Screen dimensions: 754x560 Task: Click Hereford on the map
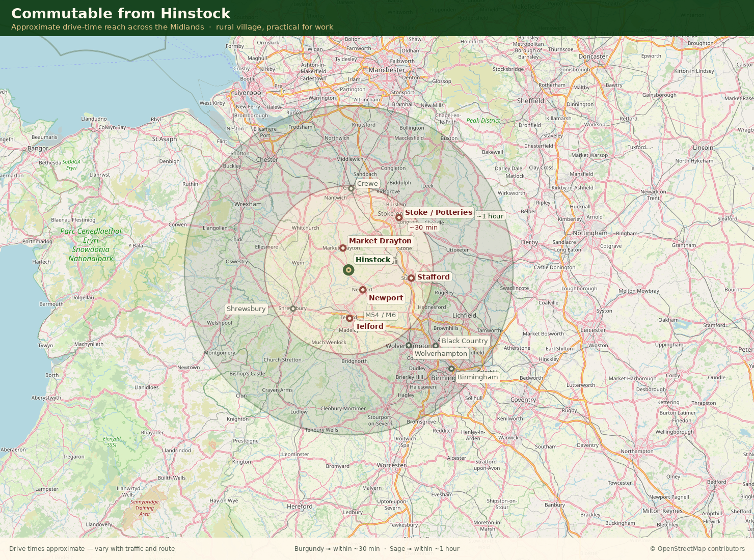pos(300,507)
